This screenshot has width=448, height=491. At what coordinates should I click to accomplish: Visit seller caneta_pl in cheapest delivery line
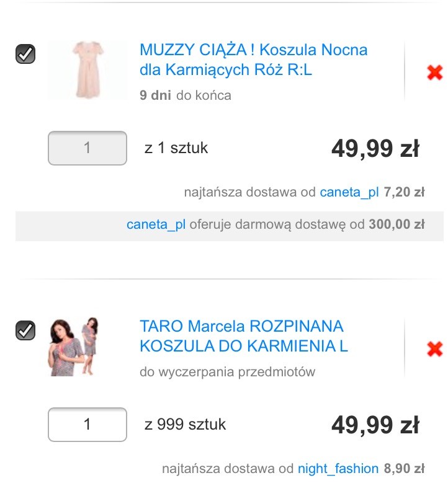click(x=349, y=192)
